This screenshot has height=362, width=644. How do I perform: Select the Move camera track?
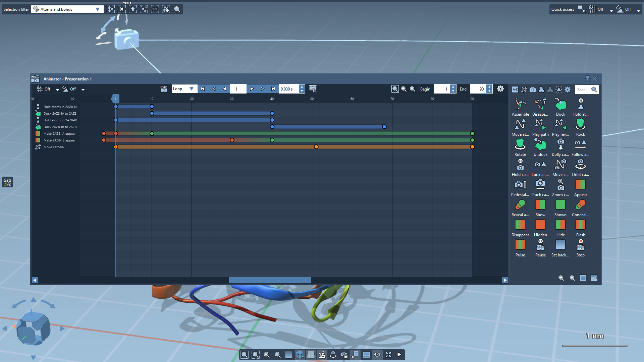53,147
